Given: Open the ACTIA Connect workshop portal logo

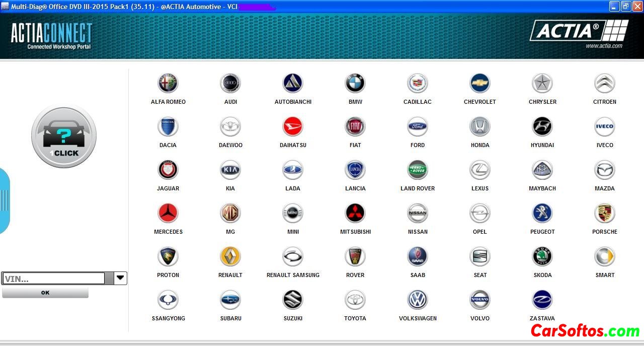Looking at the screenshot, I should pos(52,35).
